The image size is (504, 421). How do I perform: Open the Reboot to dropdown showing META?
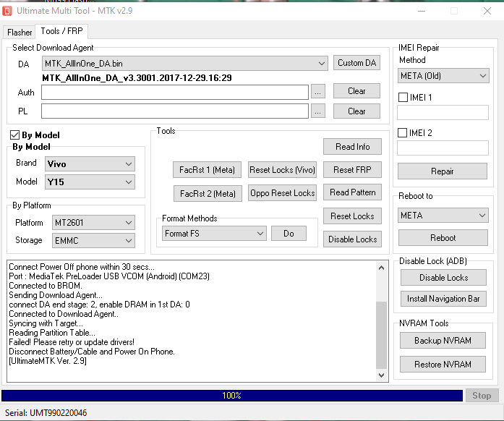click(x=443, y=215)
